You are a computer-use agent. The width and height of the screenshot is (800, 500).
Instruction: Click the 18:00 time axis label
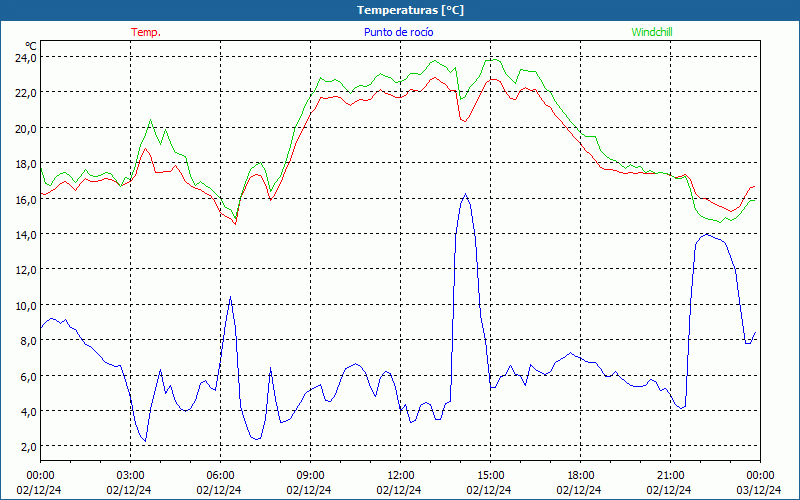[581, 476]
